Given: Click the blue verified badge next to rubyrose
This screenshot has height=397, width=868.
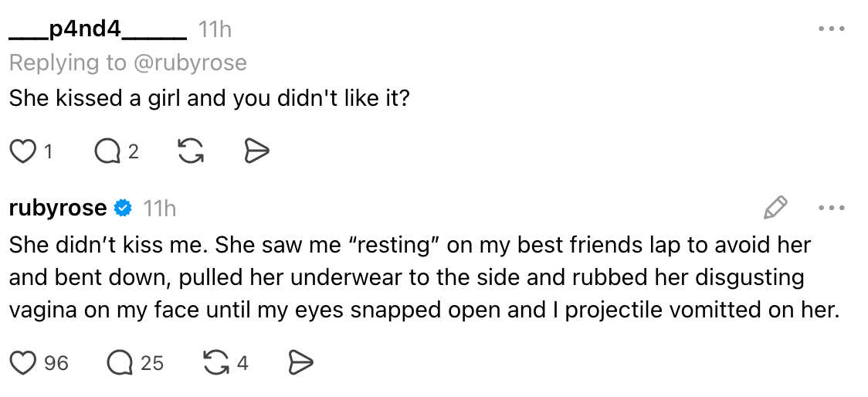Looking at the screenshot, I should point(123,208).
